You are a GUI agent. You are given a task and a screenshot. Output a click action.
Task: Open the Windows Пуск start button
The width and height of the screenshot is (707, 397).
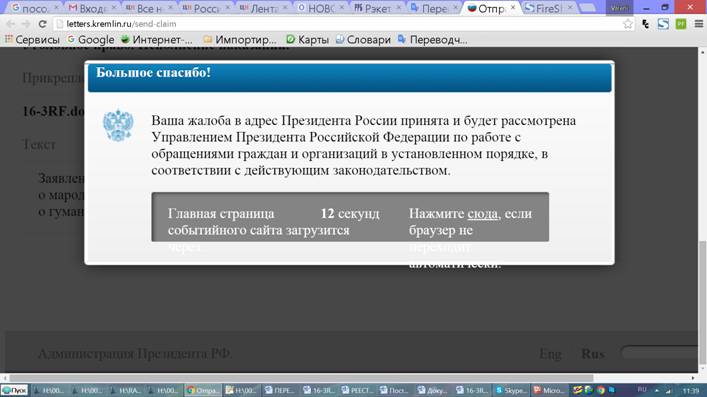pyautogui.click(x=14, y=390)
